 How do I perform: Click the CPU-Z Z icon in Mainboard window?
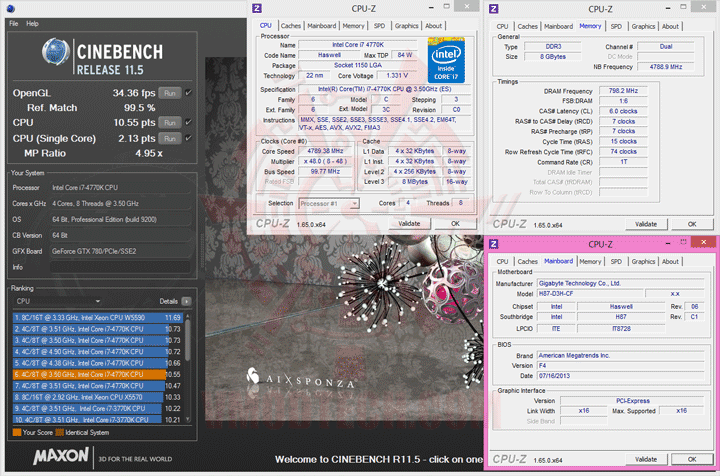pos(494,244)
